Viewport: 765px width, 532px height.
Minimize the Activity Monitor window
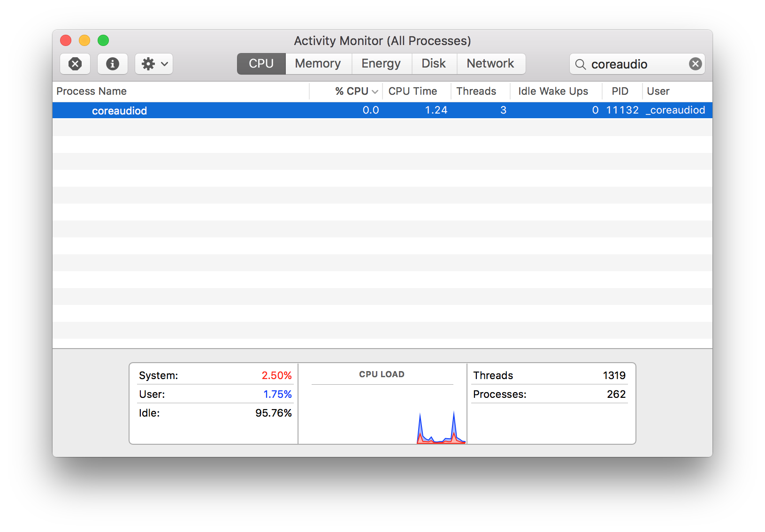point(84,40)
